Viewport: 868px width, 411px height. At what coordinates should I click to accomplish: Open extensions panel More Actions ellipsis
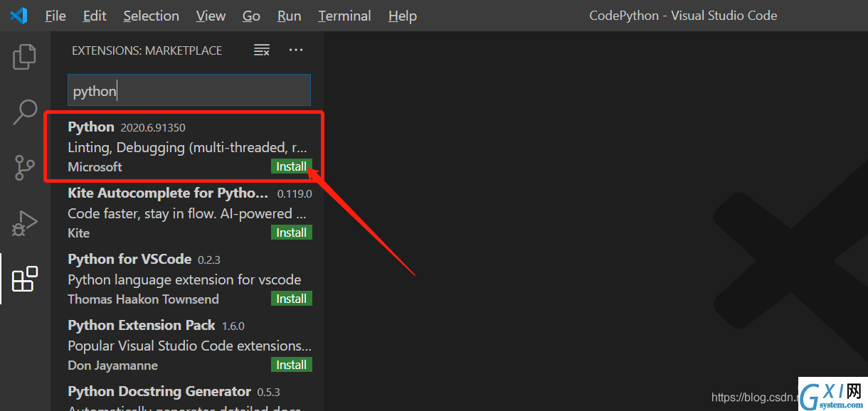click(x=296, y=50)
